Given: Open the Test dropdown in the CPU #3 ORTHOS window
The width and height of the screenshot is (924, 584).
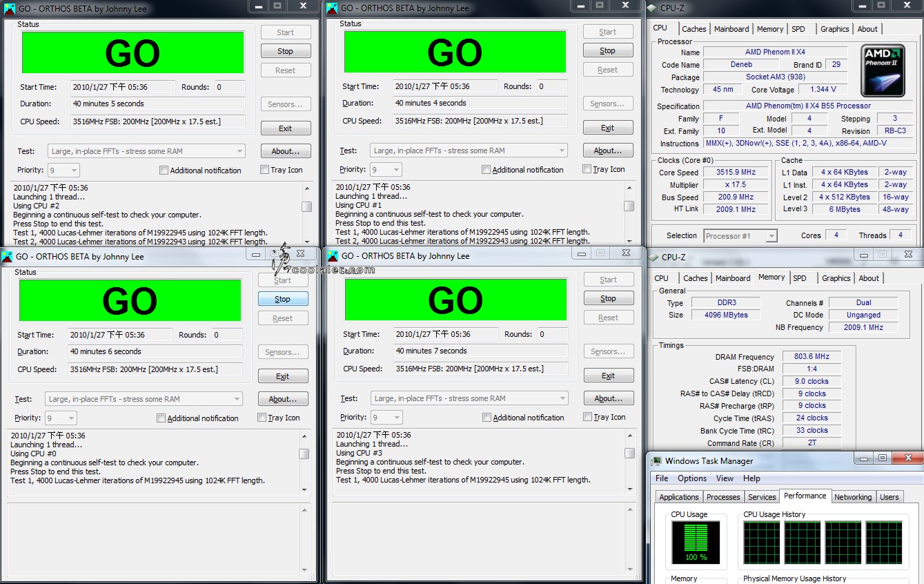Looking at the screenshot, I should [x=470, y=398].
